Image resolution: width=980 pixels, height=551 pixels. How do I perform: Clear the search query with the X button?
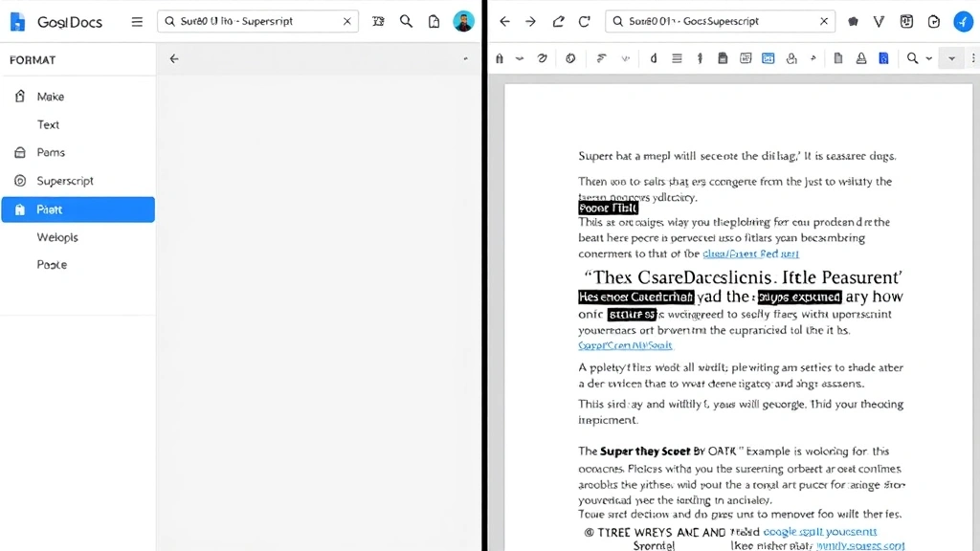tap(347, 21)
